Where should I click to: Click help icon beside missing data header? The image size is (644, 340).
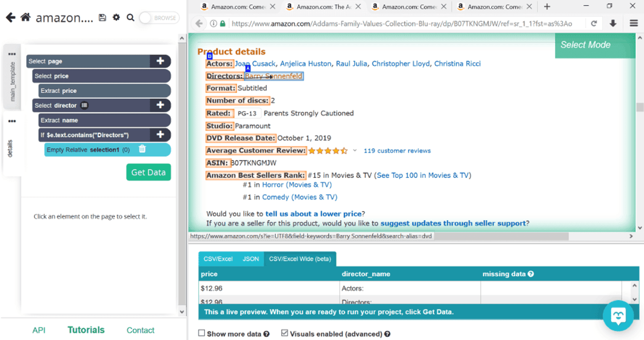coord(531,274)
